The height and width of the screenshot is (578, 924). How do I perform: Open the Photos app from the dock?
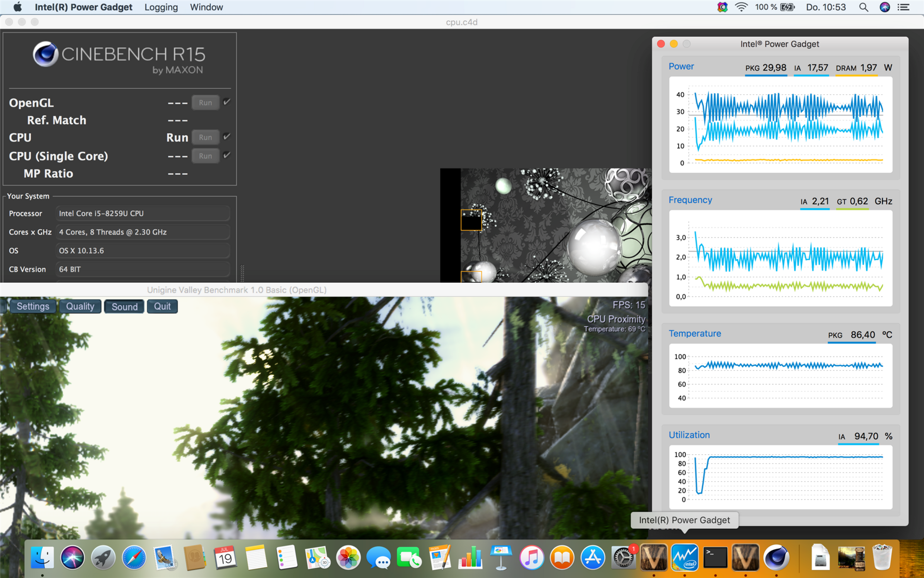[x=348, y=558]
